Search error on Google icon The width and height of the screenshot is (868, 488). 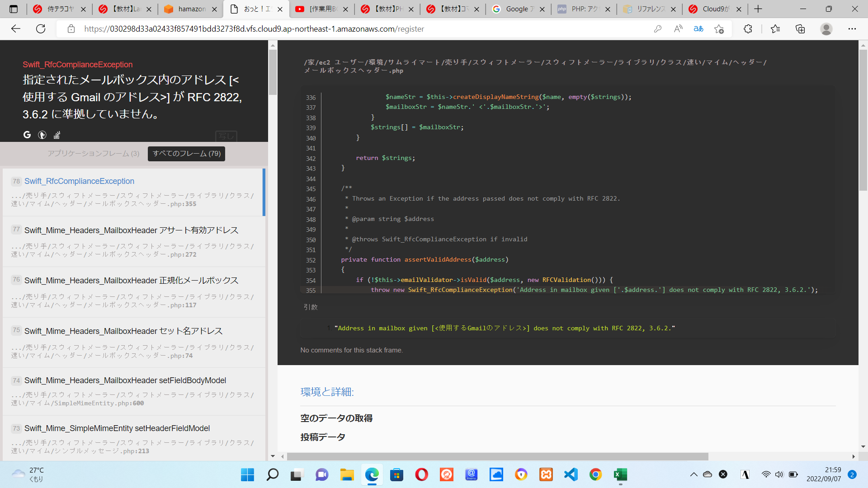tap(27, 135)
